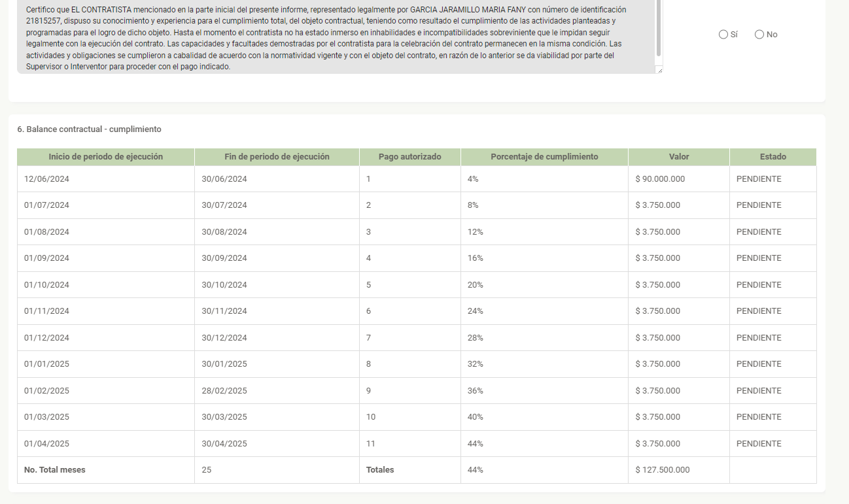Click the end date 30/09/2024 cell
The width and height of the screenshot is (849, 504).
pyautogui.click(x=277, y=258)
